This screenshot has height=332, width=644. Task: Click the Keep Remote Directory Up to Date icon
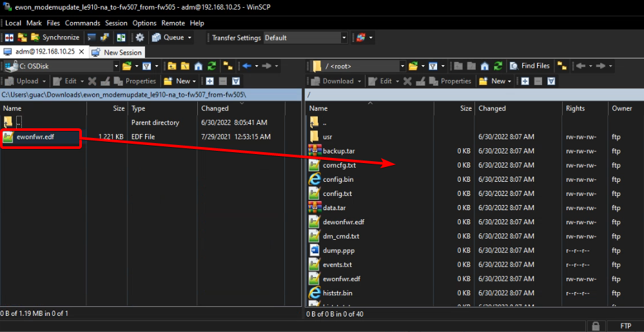coord(121,37)
